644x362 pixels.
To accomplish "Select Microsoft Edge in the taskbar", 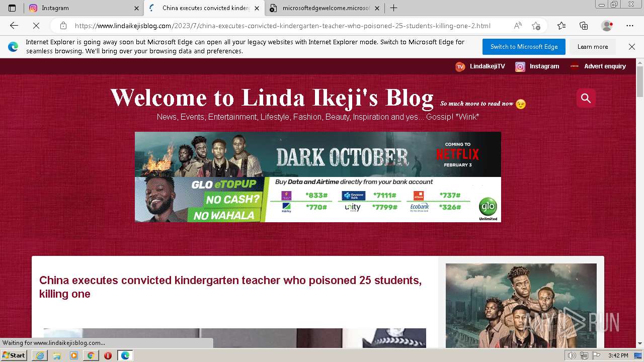I will pyautogui.click(x=125, y=355).
